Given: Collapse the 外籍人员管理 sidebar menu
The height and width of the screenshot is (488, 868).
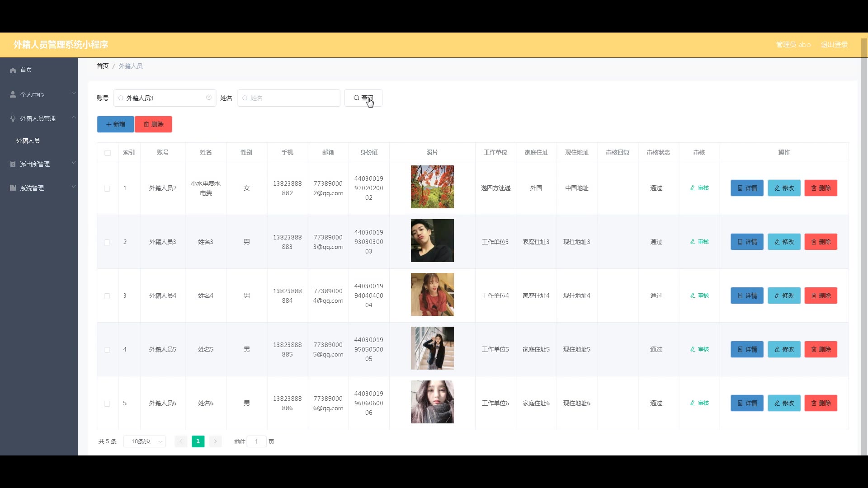Looking at the screenshot, I should [x=39, y=118].
